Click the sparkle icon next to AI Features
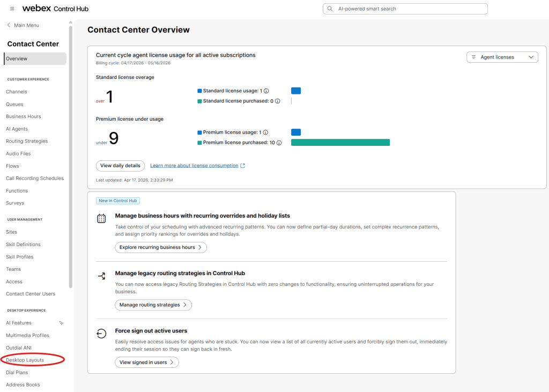 62,323
